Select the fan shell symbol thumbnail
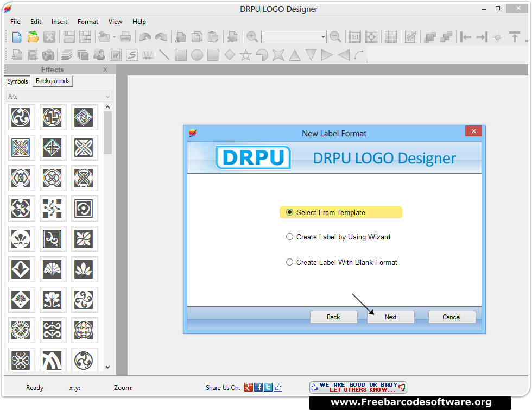532x410 pixels. [x=52, y=269]
